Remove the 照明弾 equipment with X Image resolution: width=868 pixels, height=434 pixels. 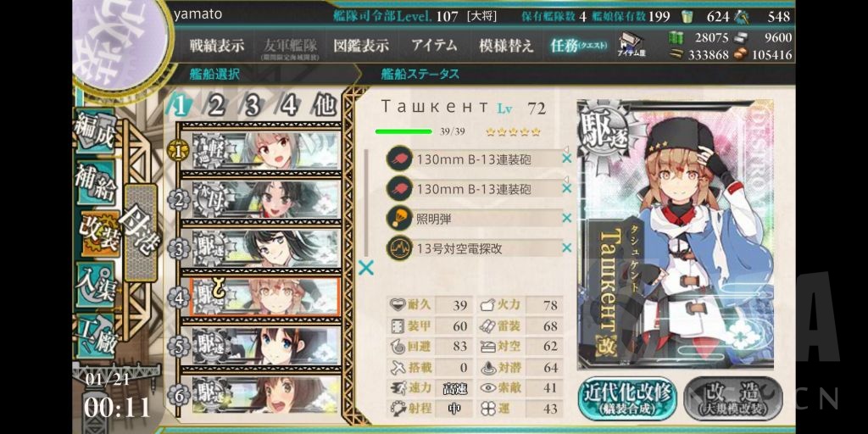pyautogui.click(x=566, y=218)
